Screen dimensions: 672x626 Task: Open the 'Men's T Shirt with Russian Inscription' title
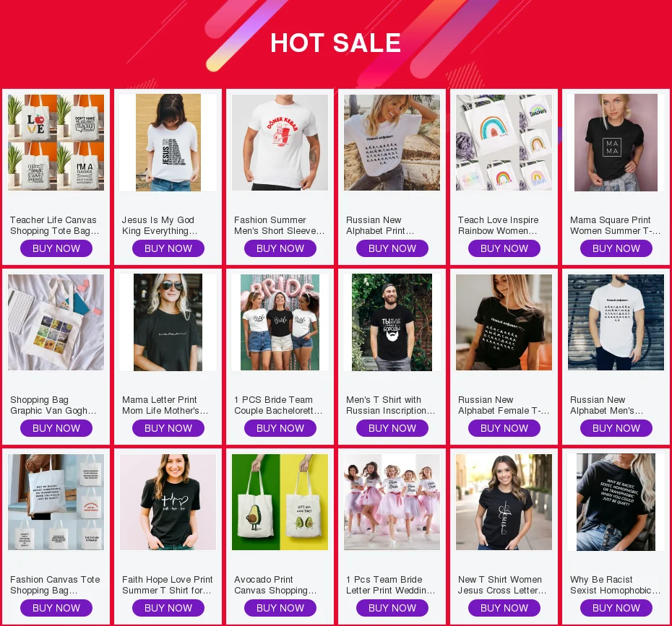point(390,405)
